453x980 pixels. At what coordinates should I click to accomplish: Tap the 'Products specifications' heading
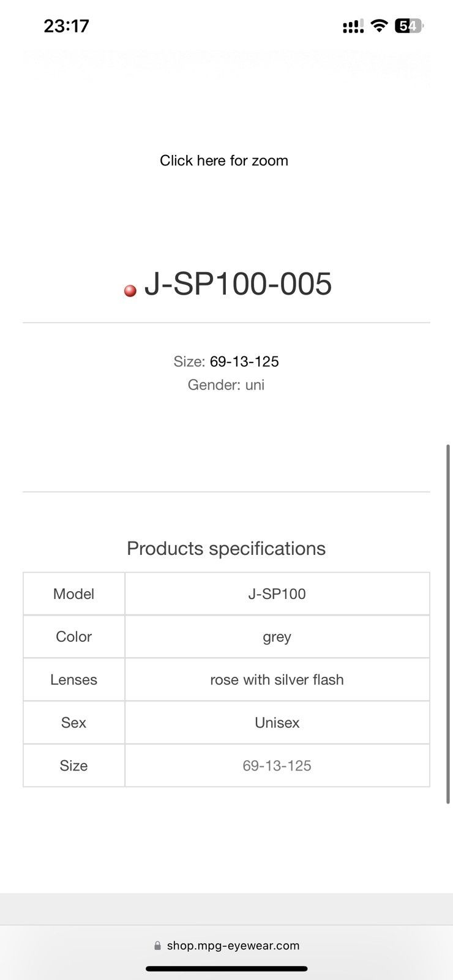click(226, 548)
